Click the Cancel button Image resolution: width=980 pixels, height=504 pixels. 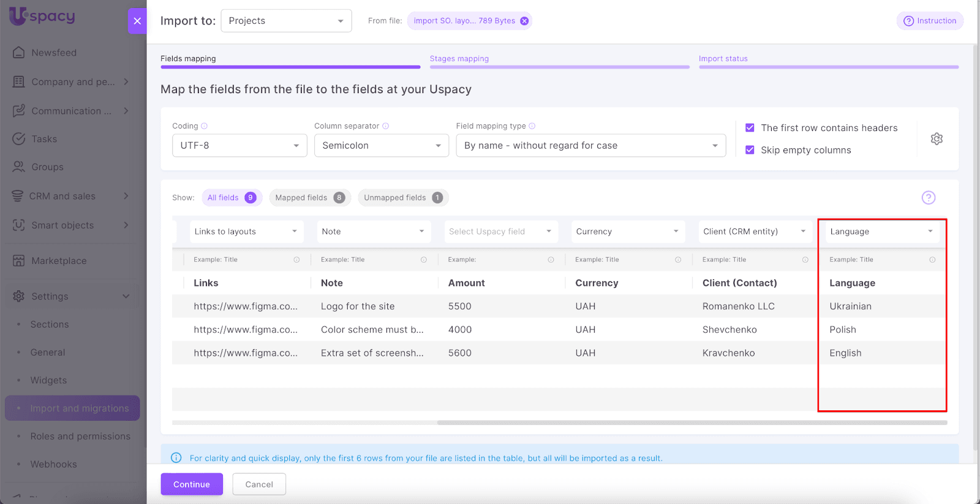click(x=259, y=484)
